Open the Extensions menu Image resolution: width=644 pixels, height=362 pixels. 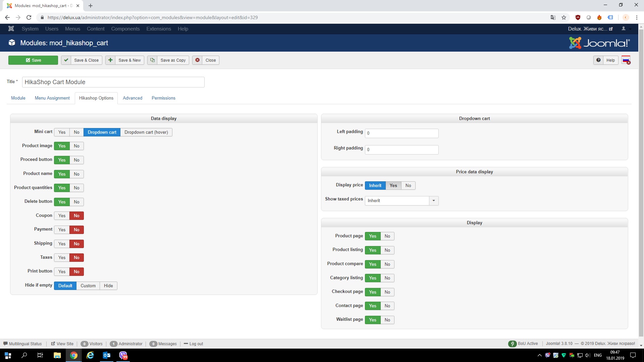coord(159,29)
